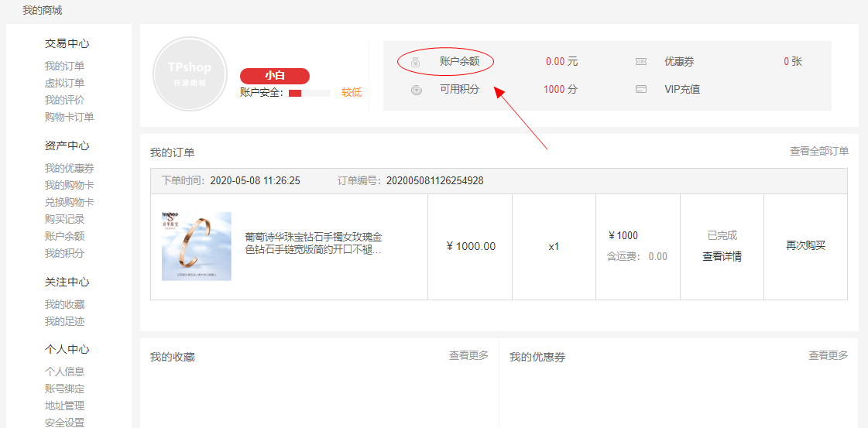Screen dimensions: 868x428
Task: Click the VIP充值 card icon
Action: tap(641, 90)
